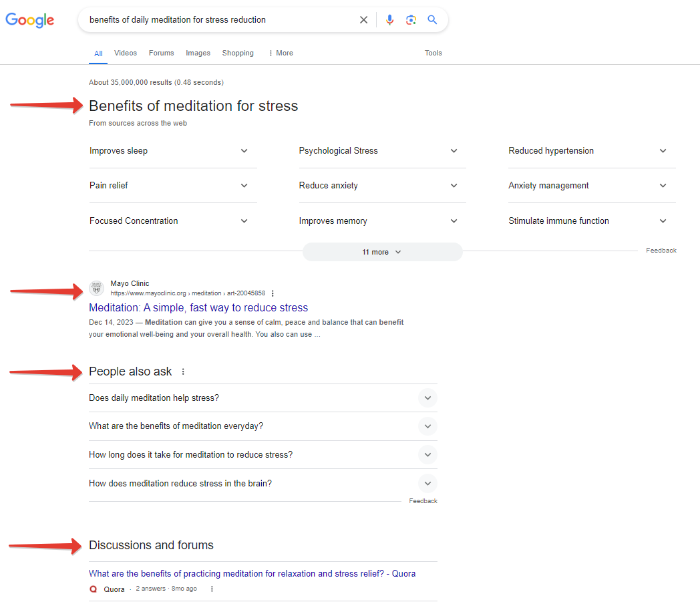Open 'Meditation: A simple, fast way to reduce stress'

(x=198, y=308)
